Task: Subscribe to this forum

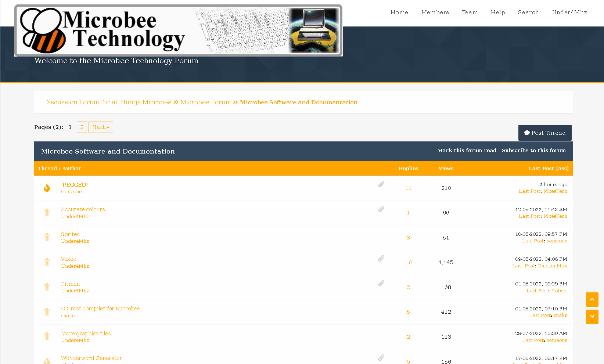Action: (533, 150)
